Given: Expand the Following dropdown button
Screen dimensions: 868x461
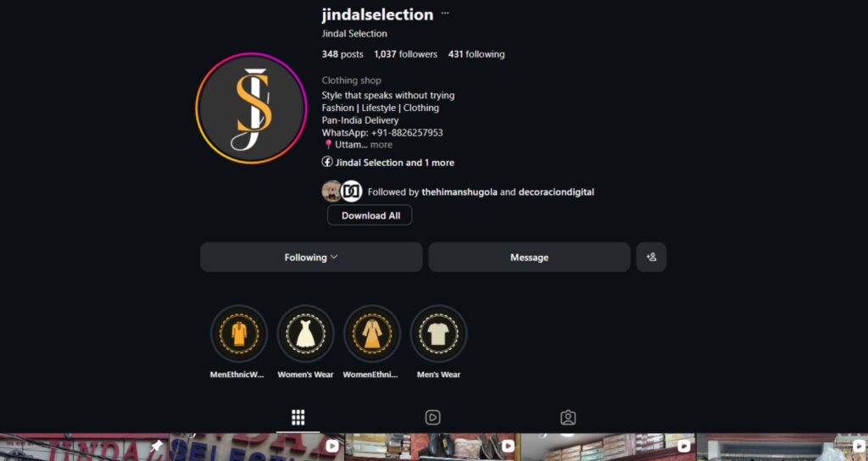Looking at the screenshot, I should click(x=311, y=257).
